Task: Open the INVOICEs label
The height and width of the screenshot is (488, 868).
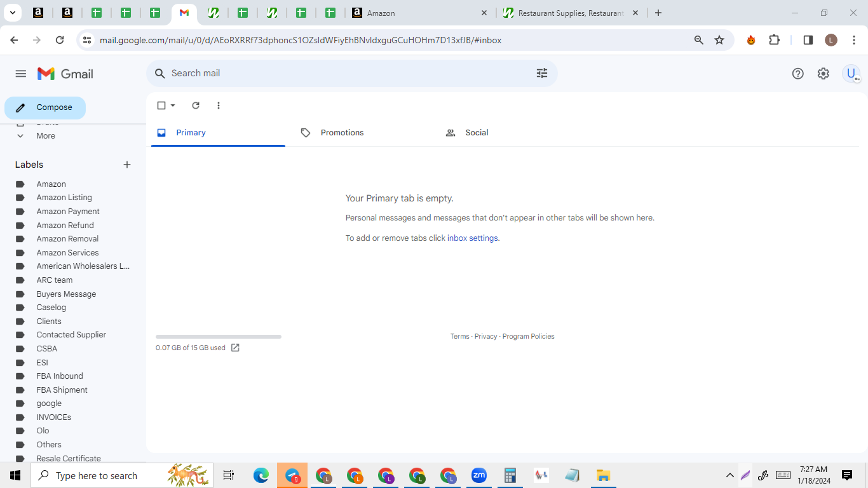Action: pyautogui.click(x=53, y=417)
